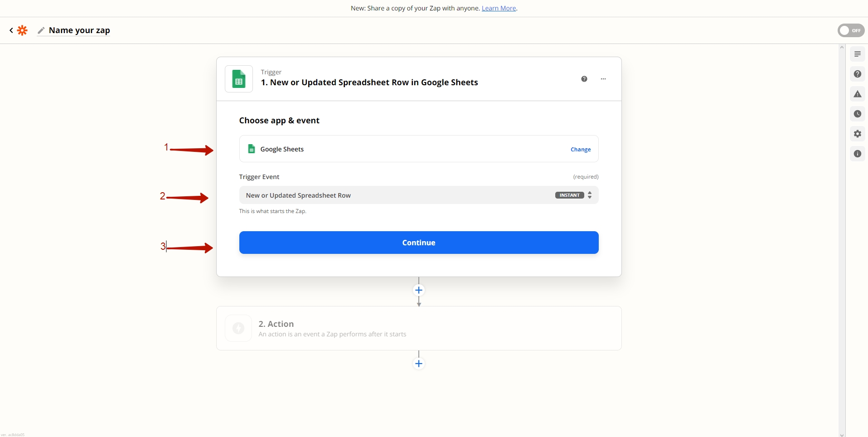Open the outline panel in right sidebar
The width and height of the screenshot is (868, 437).
857,54
